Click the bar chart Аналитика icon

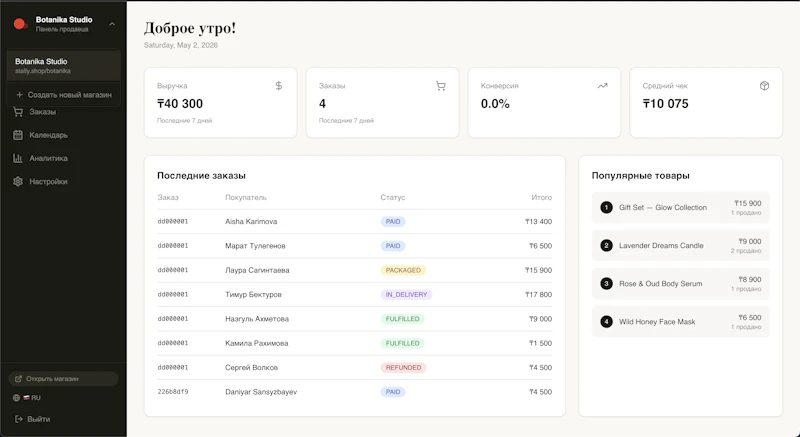(18, 158)
